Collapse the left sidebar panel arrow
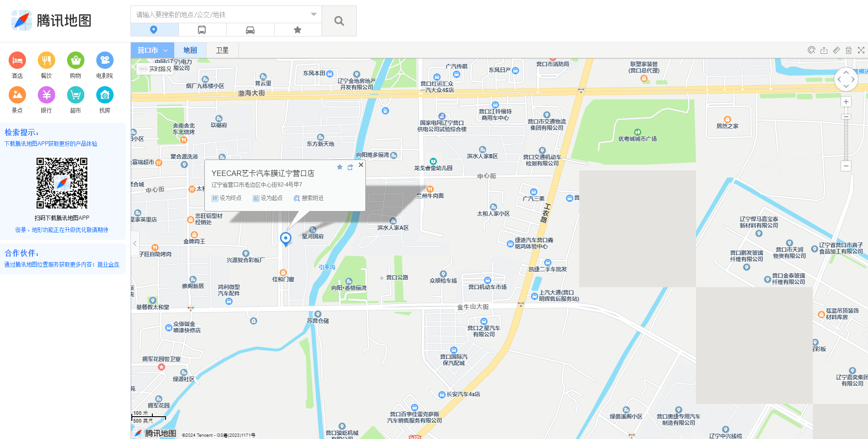Screen dimensions: 868x439 (x=135, y=243)
